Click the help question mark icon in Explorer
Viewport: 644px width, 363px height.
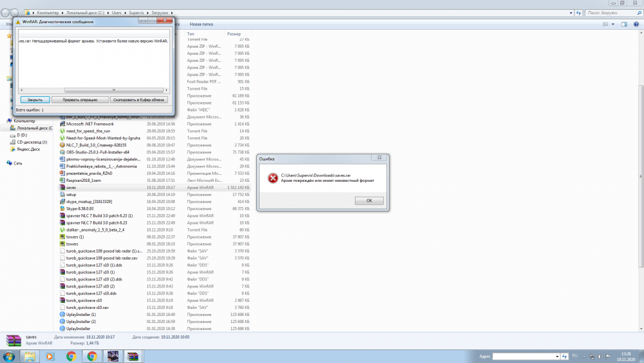point(636,25)
